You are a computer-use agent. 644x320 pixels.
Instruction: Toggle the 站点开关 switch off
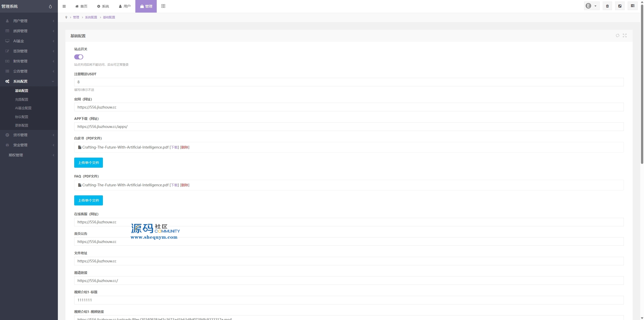[79, 57]
